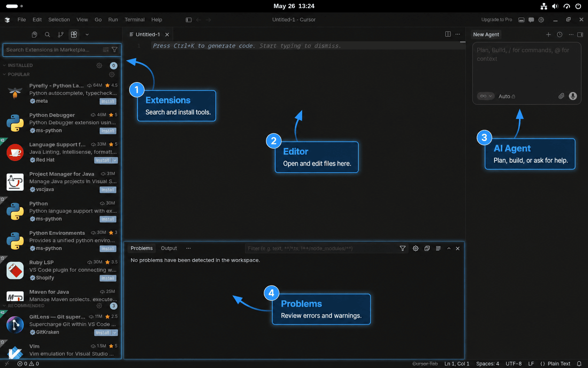Open the Maven for Java extension entry
Image resolution: width=588 pixels, height=368 pixels.
pyautogui.click(x=61, y=295)
